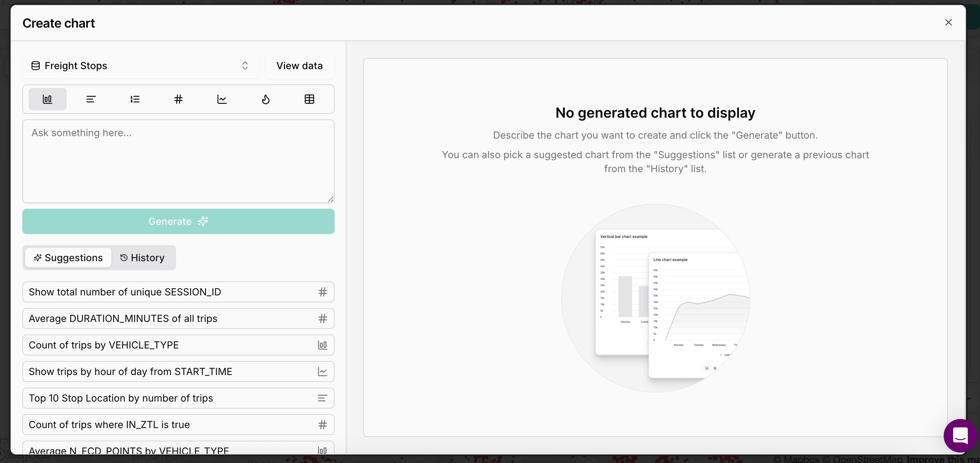The width and height of the screenshot is (980, 463).
Task: Open the purple chat support widget
Action: pos(960,436)
